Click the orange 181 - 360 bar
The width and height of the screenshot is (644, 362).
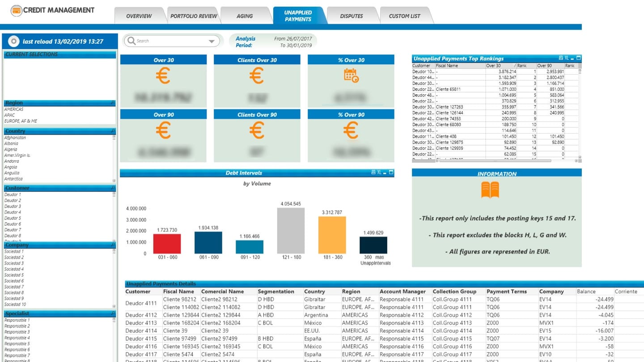[332, 235]
